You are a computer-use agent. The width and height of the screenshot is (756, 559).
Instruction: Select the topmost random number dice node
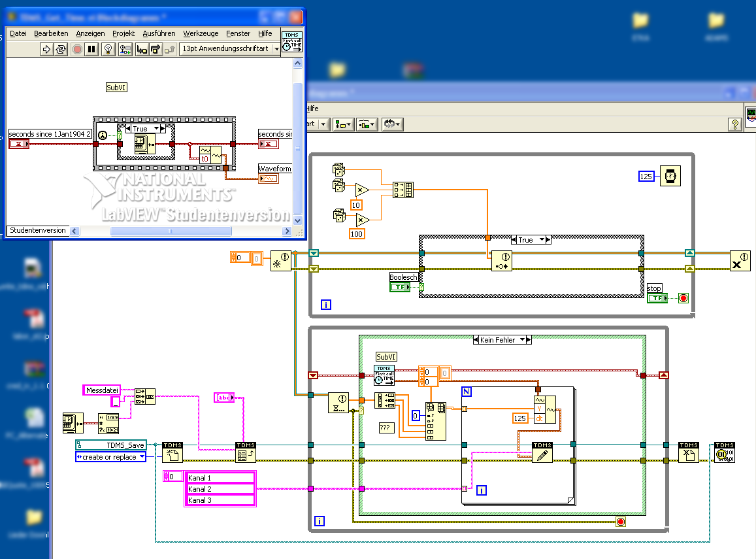tap(339, 169)
